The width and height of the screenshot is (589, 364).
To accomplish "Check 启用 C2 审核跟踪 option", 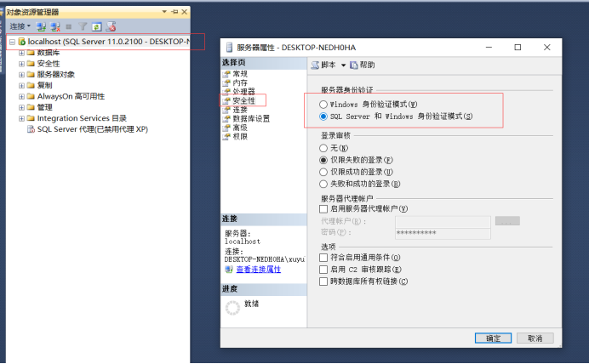I will coord(323,270).
